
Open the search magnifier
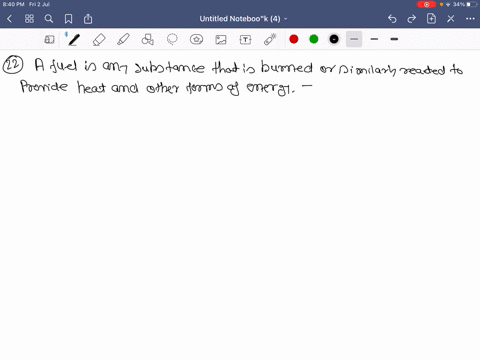coord(49,19)
